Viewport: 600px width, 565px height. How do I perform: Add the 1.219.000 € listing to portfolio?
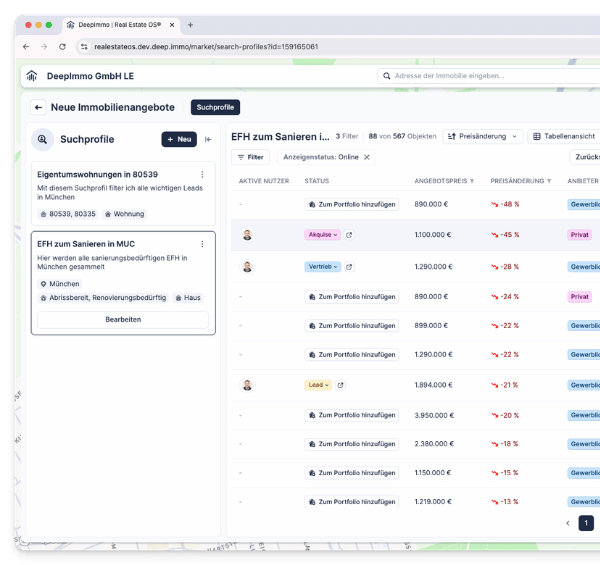[352, 501]
